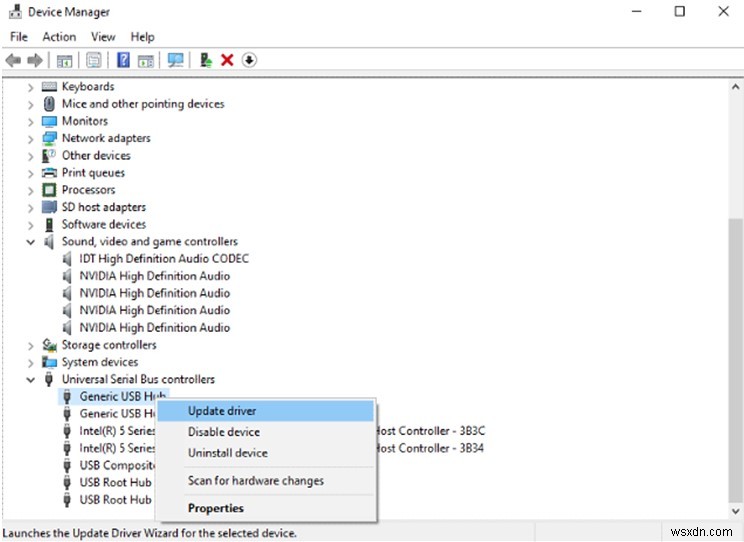Click the vertical scrollbar thumb

coord(735,360)
